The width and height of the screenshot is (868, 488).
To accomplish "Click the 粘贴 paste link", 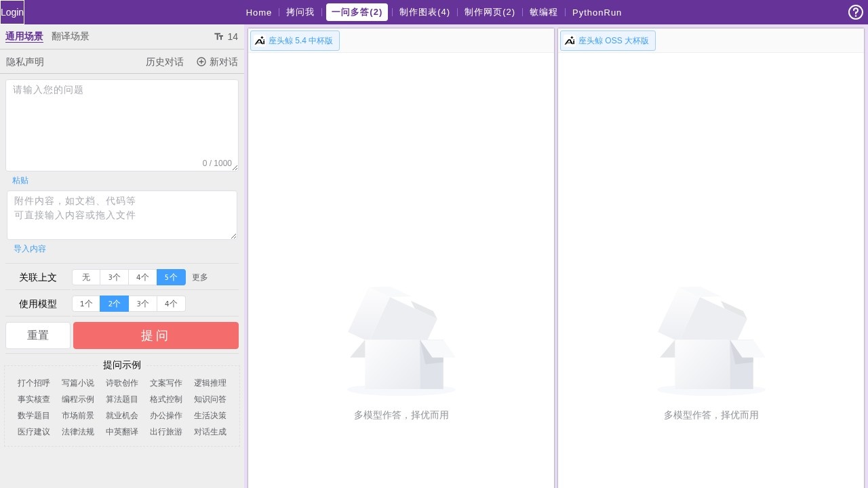I will click(x=20, y=180).
